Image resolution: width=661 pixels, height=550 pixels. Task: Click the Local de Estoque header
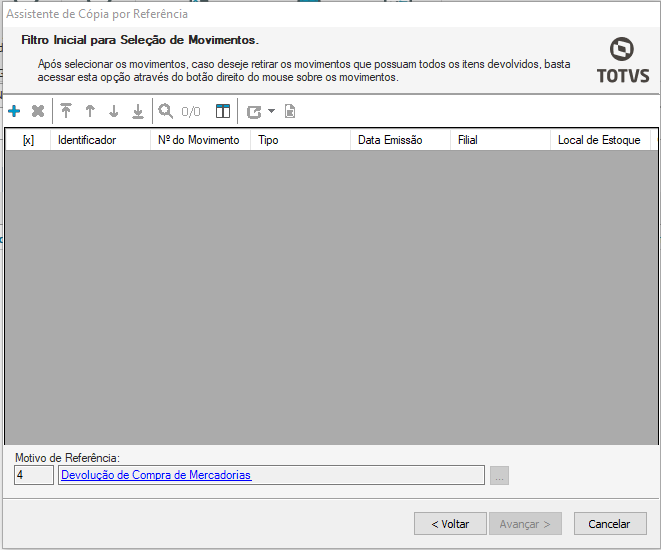point(599,140)
